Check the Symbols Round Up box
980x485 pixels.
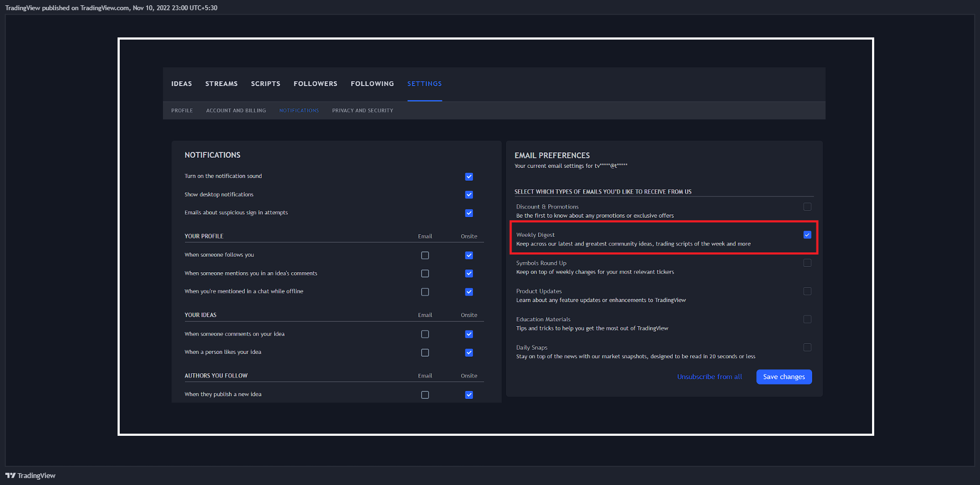[x=807, y=263]
